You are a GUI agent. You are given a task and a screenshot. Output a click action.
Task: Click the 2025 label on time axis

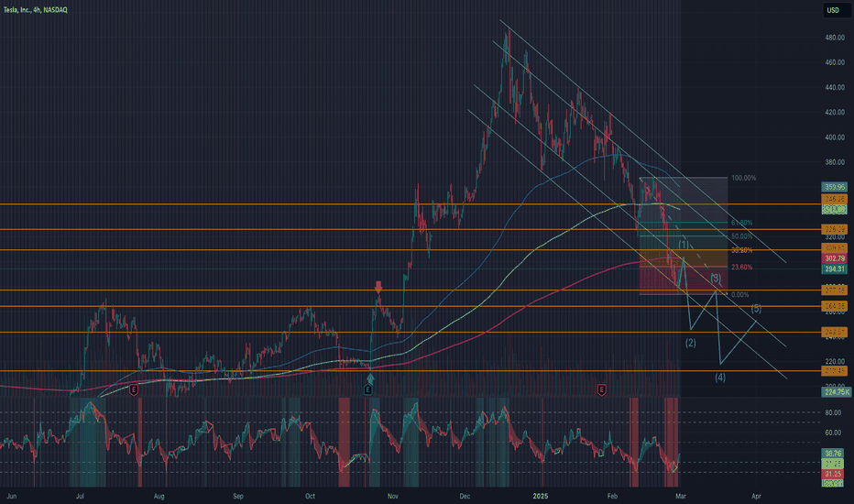pos(541,497)
